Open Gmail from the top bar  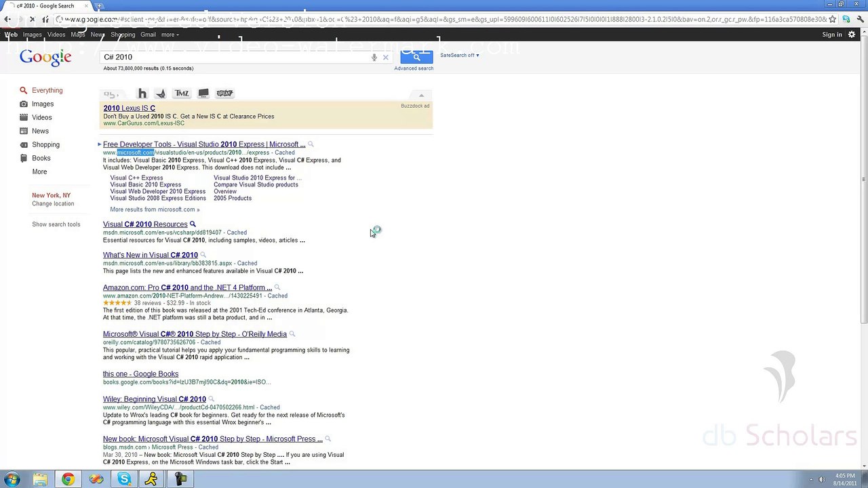pos(148,35)
